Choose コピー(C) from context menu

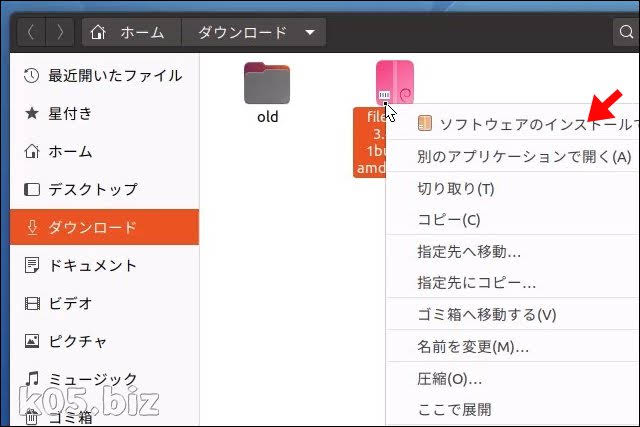(x=513, y=220)
